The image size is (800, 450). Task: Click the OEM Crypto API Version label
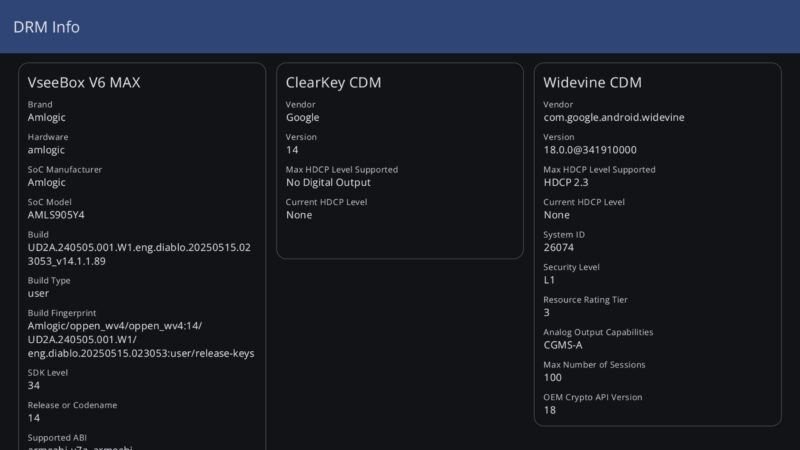[x=592, y=397]
